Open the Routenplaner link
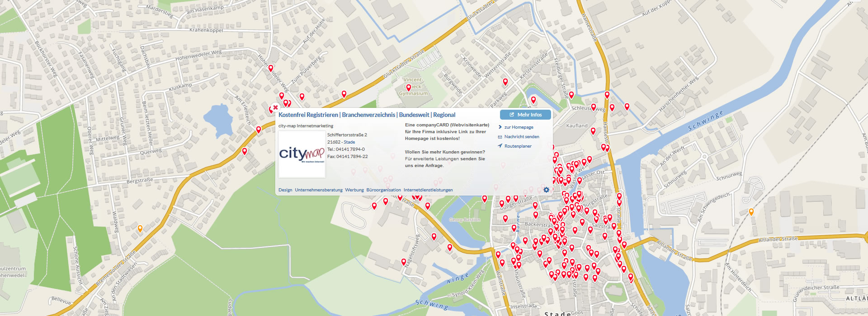This screenshot has width=868, height=316. [518, 146]
